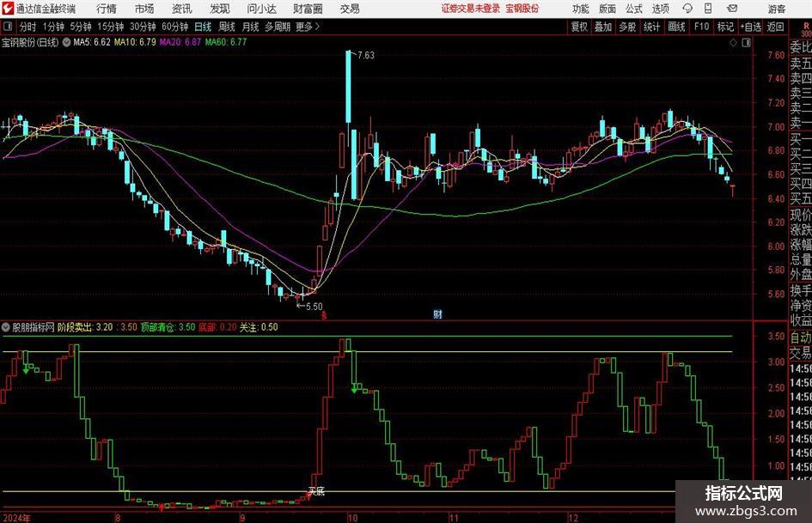Click the 多股 toolbar button
812x523 pixels.
(x=627, y=27)
